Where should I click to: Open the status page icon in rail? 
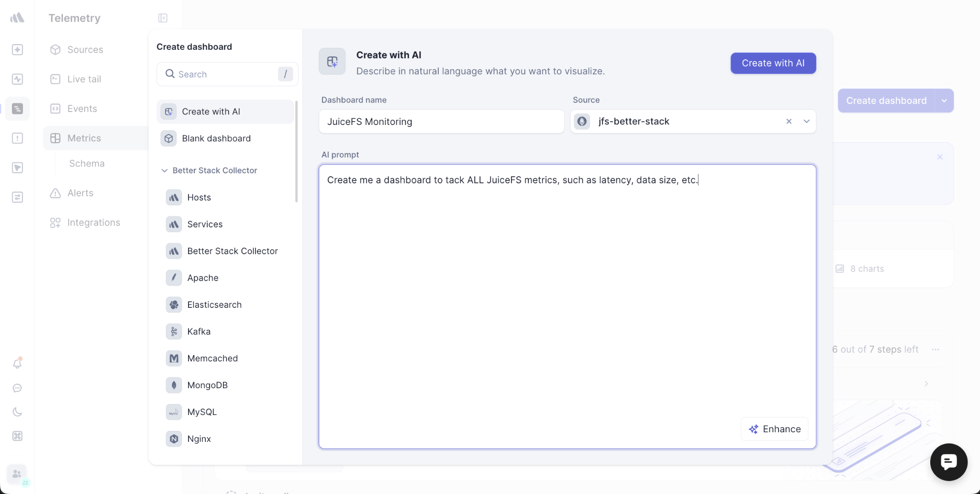coord(17,168)
